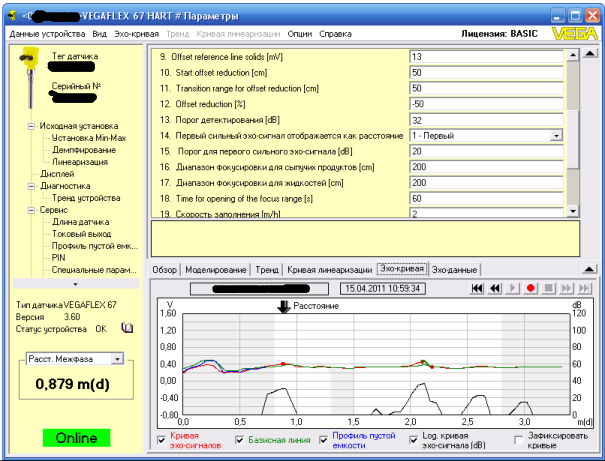Edit Порог детектирования value 32

486,120
